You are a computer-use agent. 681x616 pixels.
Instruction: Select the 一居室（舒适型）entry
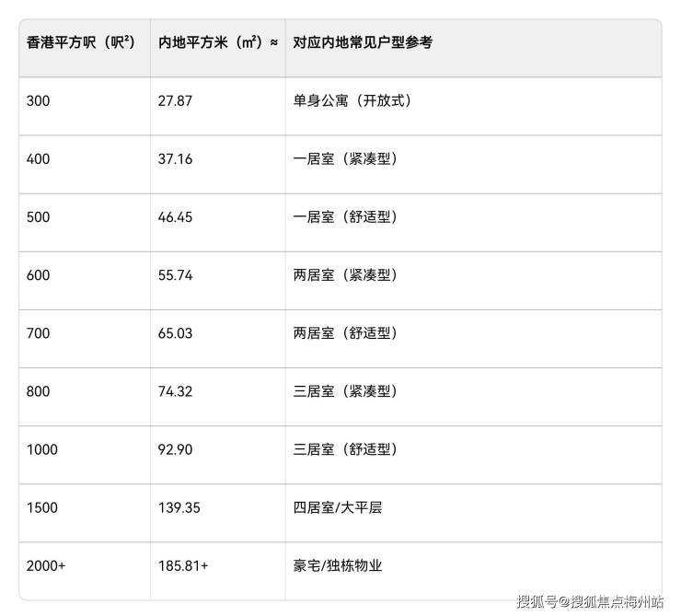pyautogui.click(x=345, y=216)
